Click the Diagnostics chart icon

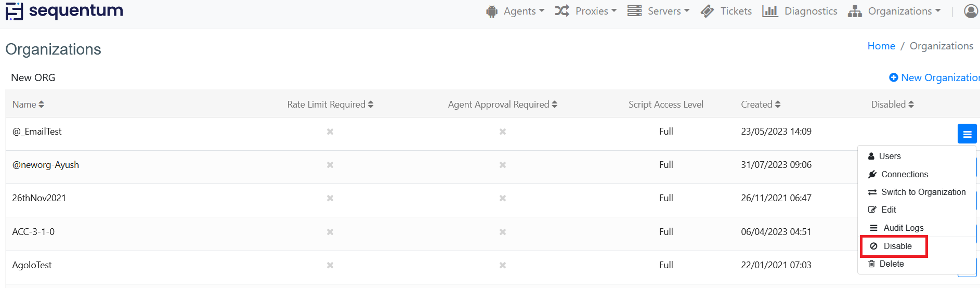click(770, 11)
